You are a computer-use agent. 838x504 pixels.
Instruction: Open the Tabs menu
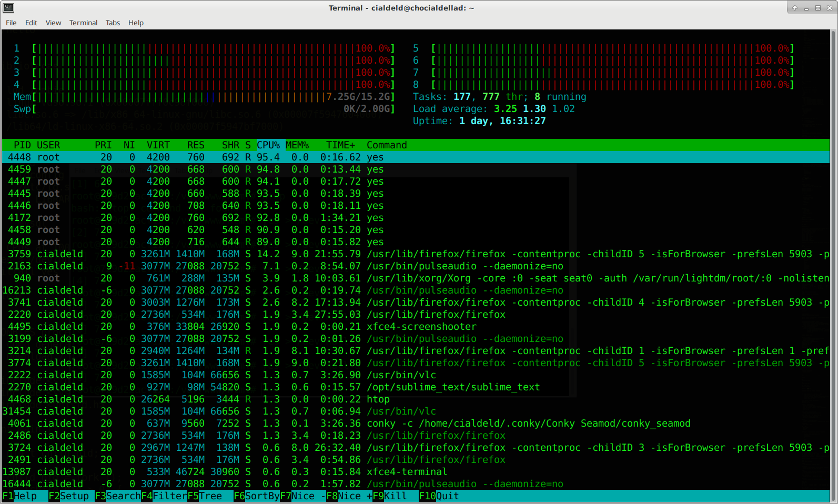(x=113, y=23)
